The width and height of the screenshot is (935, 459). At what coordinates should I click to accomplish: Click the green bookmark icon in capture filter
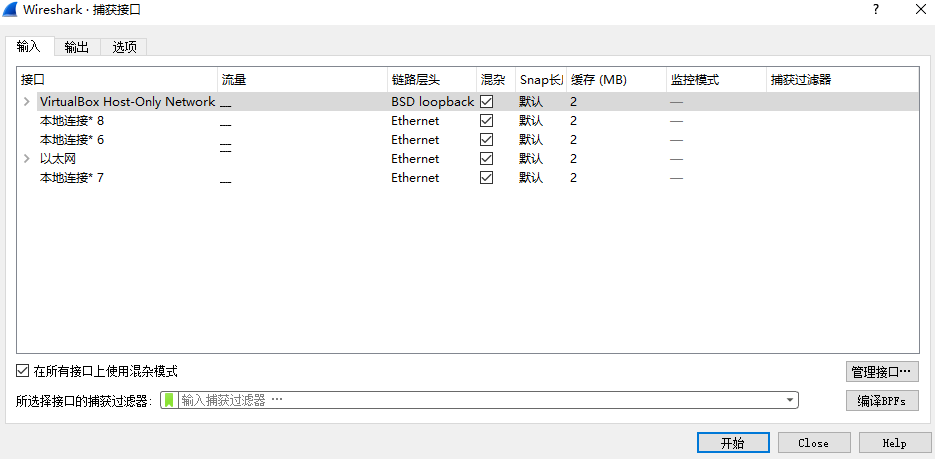[x=169, y=400]
